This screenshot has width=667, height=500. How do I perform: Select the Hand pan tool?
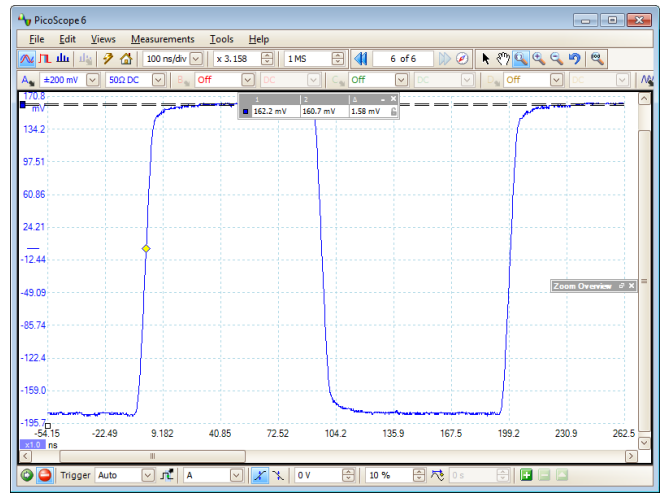pos(503,59)
